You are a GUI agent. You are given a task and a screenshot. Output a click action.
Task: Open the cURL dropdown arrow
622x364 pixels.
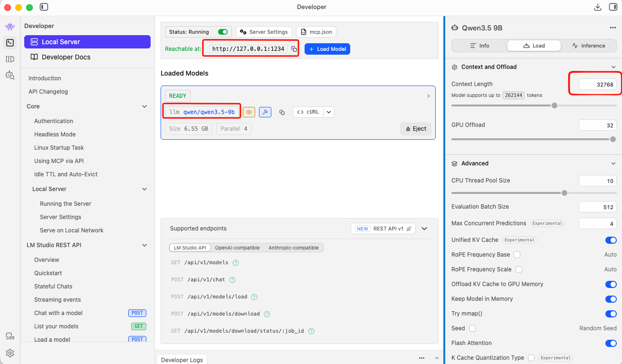click(328, 112)
